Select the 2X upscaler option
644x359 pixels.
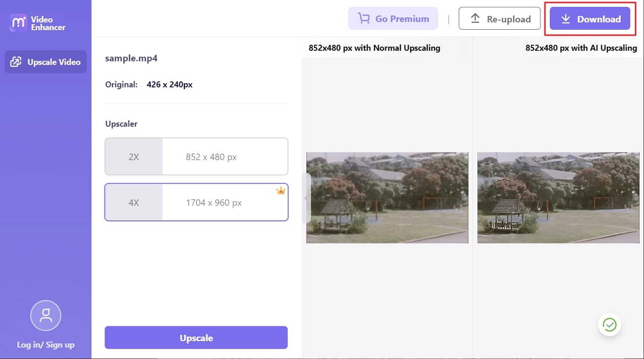196,157
